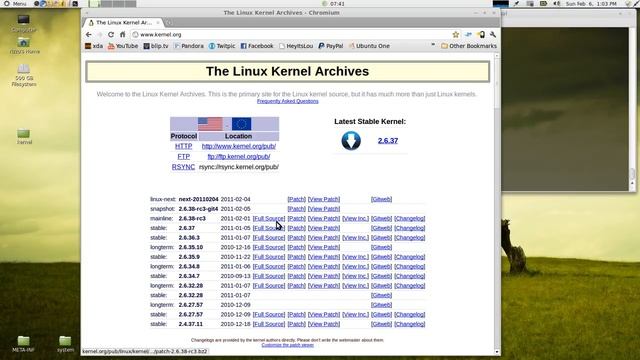The width and height of the screenshot is (640, 360).
Task: Open the Twitpic bookmark
Action: 222,46
